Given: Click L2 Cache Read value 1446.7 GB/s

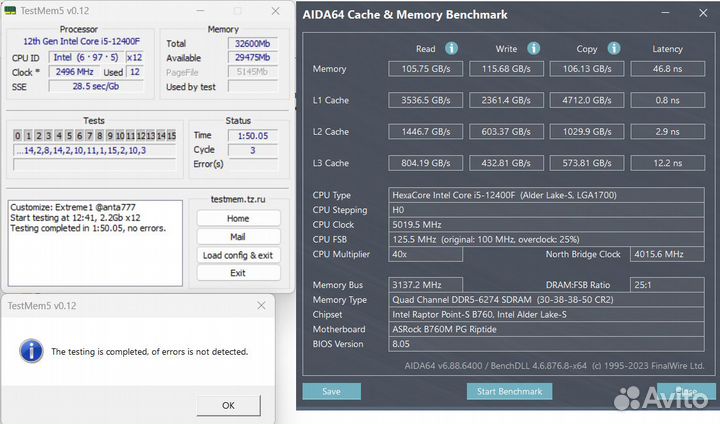Looking at the screenshot, I should [426, 131].
